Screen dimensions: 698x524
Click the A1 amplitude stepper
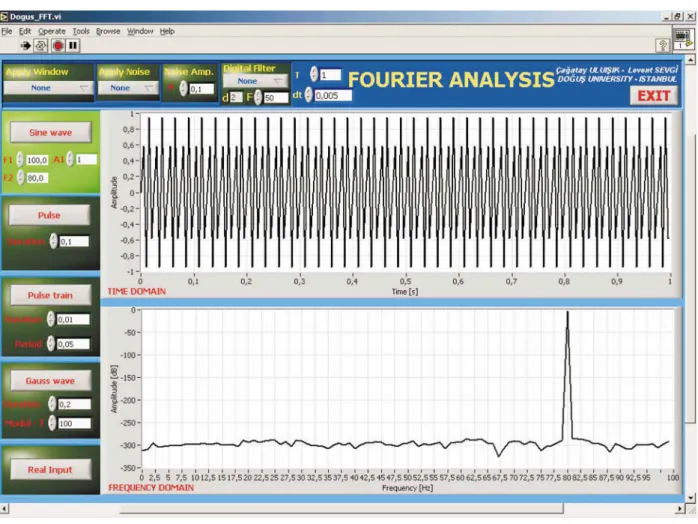(x=70, y=159)
